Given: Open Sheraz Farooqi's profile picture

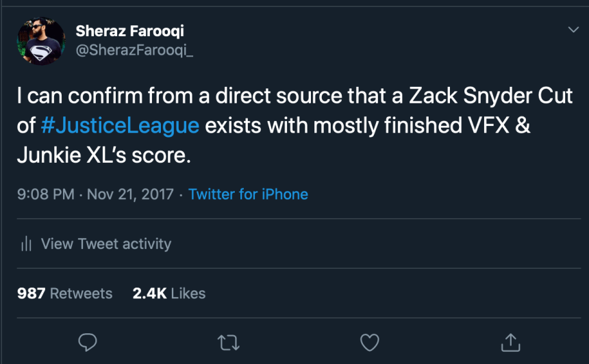Looking at the screenshot, I should pyautogui.click(x=41, y=41).
